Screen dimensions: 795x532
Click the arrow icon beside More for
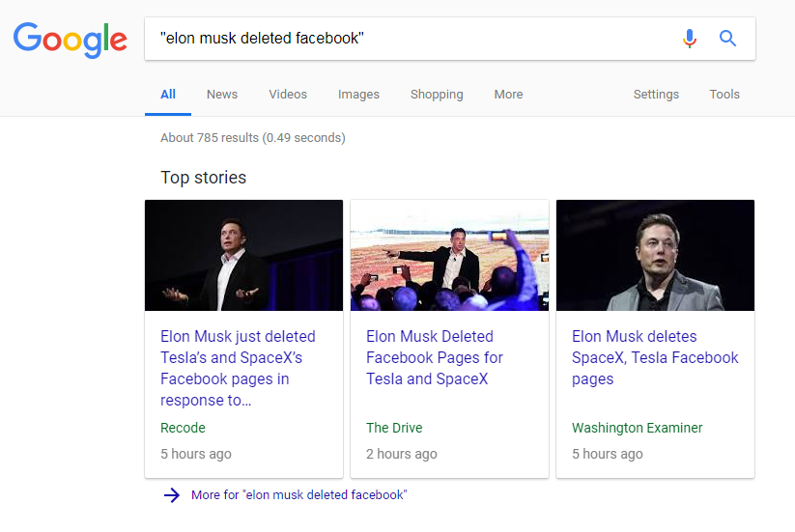(172, 495)
